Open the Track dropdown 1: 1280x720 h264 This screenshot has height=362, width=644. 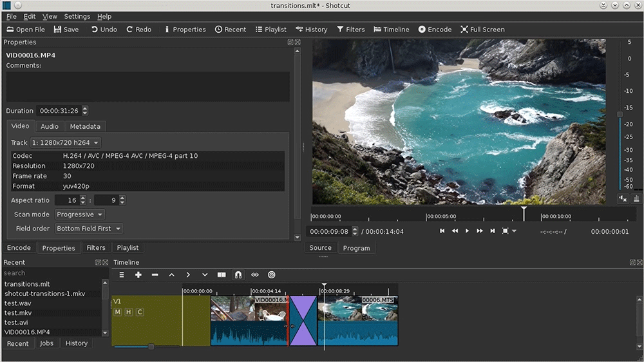coord(66,142)
